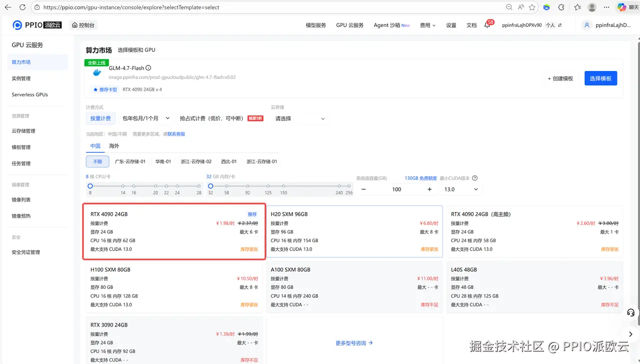Open 模型服务 in the top navigation
The width and height of the screenshot is (640, 364).
[x=316, y=25]
